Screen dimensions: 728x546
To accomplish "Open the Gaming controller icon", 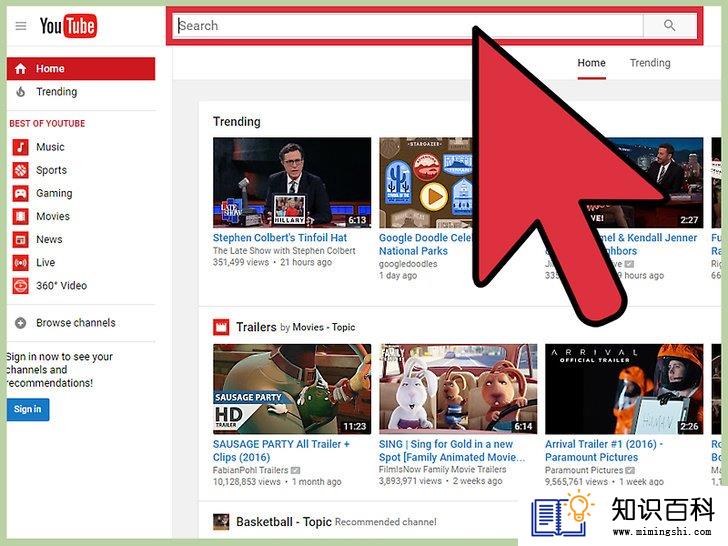I will [x=20, y=193].
